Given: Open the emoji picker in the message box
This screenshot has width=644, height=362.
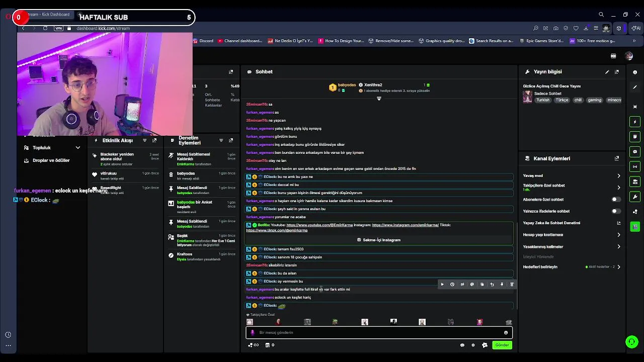Looking at the screenshot, I should tap(506, 332).
